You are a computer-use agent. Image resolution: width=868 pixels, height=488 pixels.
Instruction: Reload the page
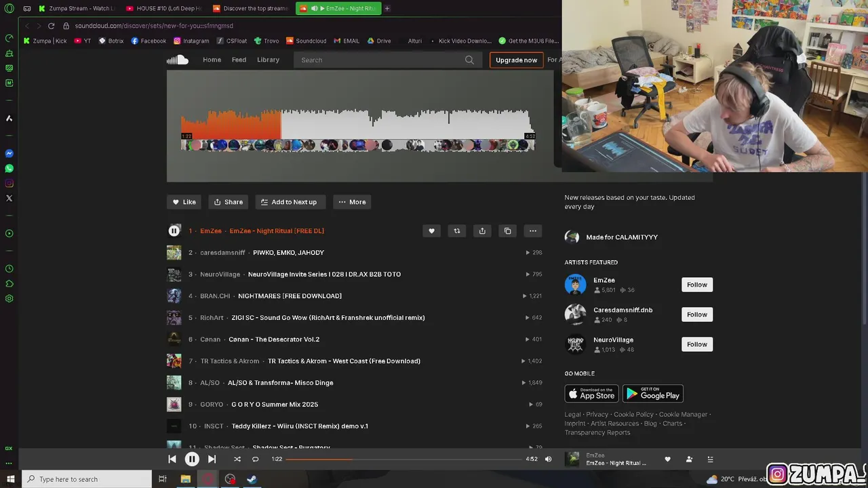pyautogui.click(x=51, y=26)
